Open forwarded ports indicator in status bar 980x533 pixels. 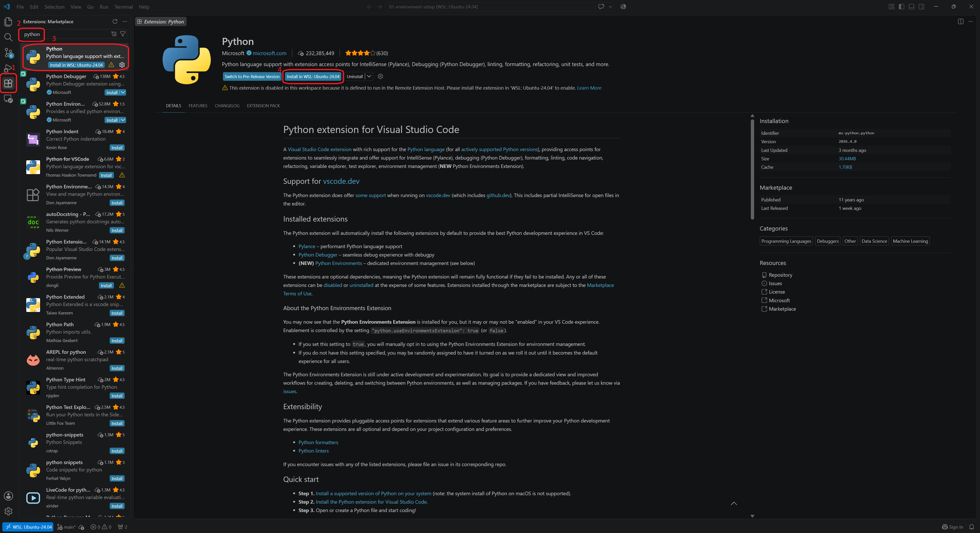tap(122, 527)
